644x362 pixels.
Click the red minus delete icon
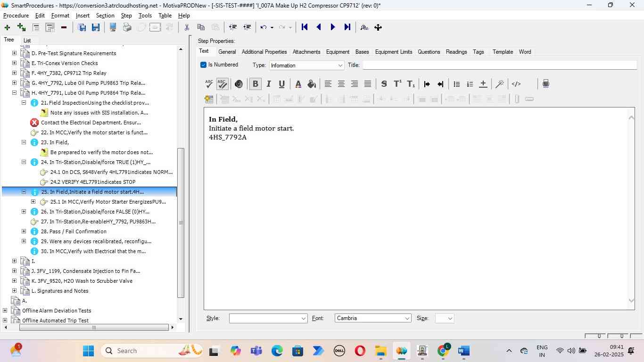tap(64, 27)
